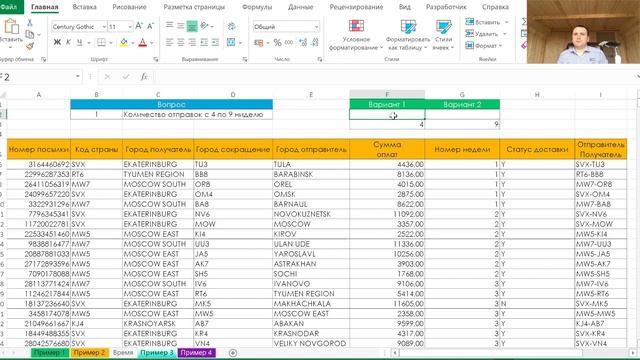
Task: Increase indent icon
Action: click(215, 42)
